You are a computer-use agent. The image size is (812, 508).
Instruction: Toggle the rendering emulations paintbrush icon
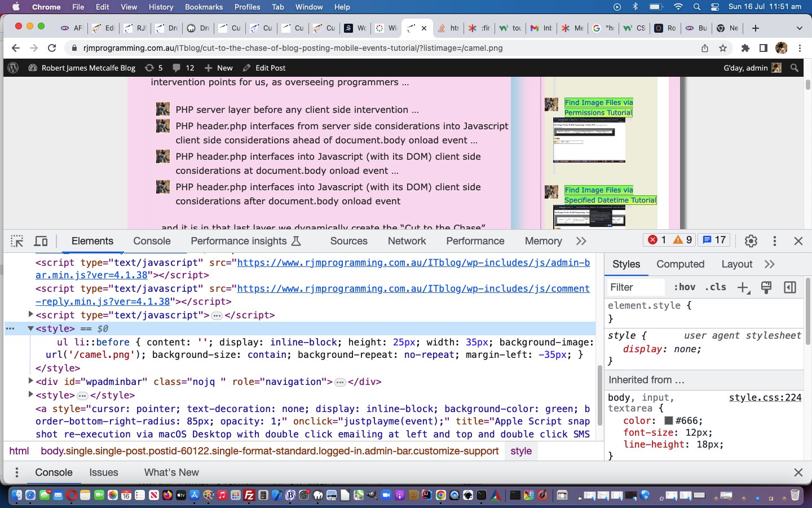[x=766, y=287]
